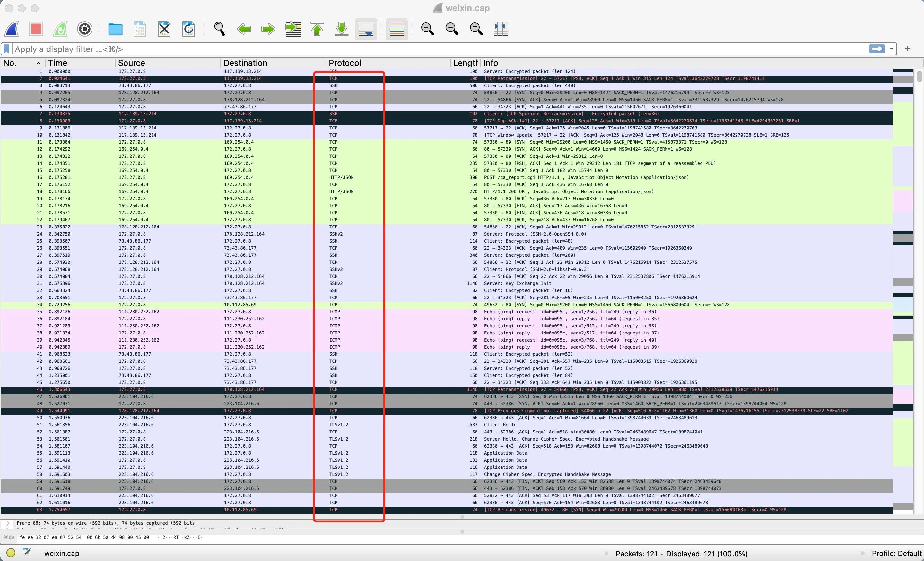Screen dimensions: 924x561
Task: Click the find packet magnifier icon
Action: click(x=219, y=29)
